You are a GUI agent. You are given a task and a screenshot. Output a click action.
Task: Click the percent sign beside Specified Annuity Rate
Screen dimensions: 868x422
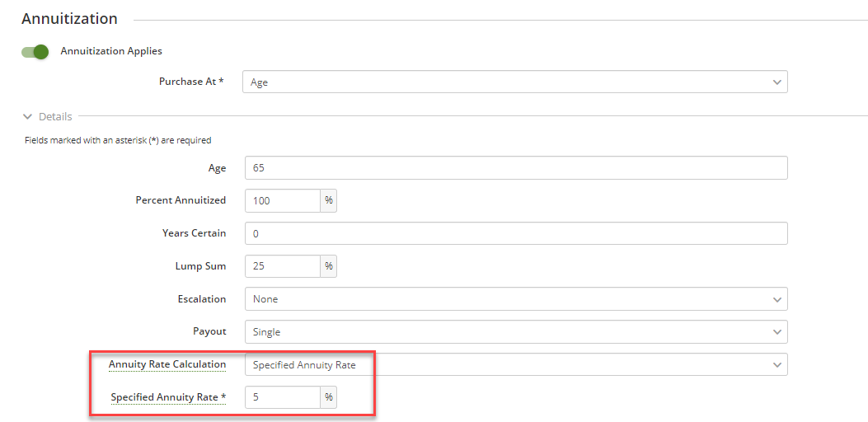pos(328,397)
